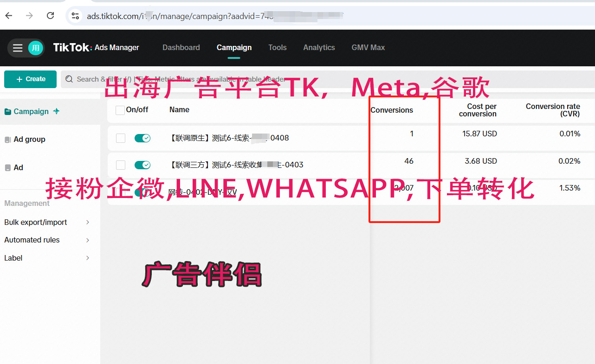
Task: Open Bulk export/import option
Action: (x=36, y=223)
